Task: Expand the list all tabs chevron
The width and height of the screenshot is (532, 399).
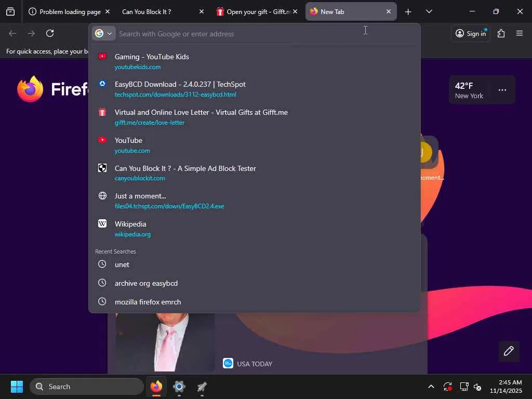Action: point(429,11)
